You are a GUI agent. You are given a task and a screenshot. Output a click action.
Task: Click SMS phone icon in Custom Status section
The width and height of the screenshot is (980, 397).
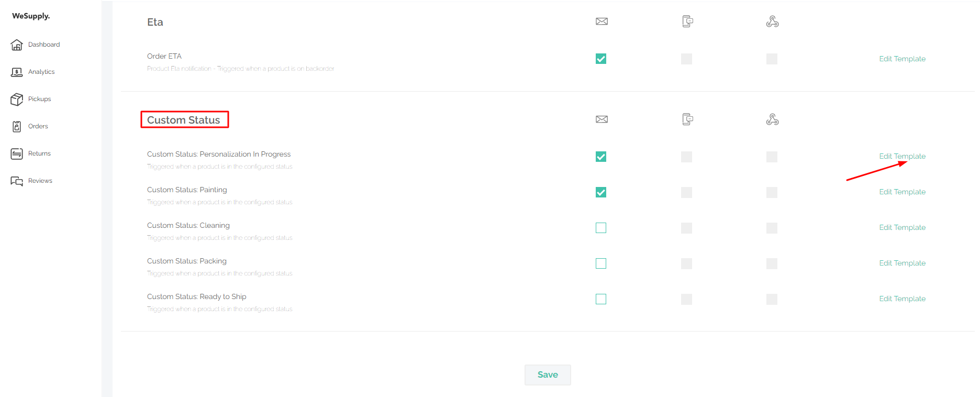(x=687, y=119)
